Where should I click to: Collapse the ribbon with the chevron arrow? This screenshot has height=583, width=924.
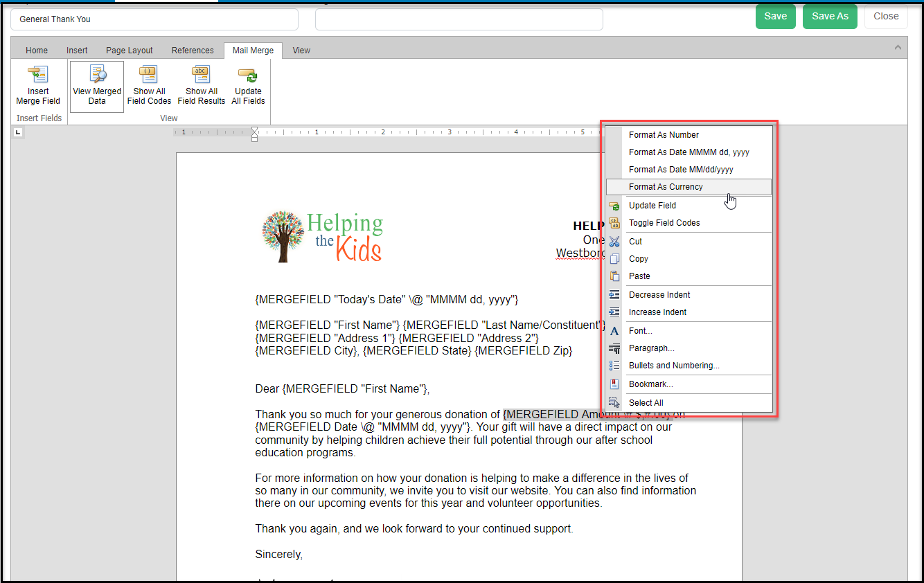click(x=898, y=48)
